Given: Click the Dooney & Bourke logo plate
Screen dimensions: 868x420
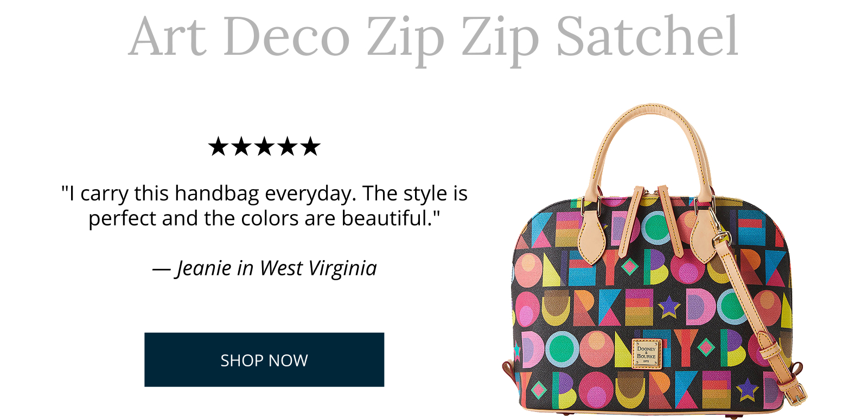Looking at the screenshot, I should 646,354.
